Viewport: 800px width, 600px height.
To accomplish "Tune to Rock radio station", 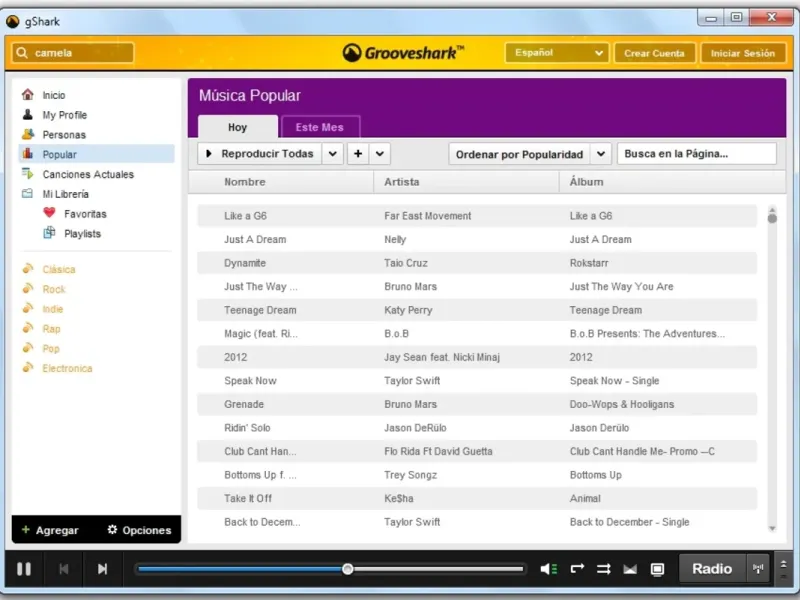I will click(54, 289).
